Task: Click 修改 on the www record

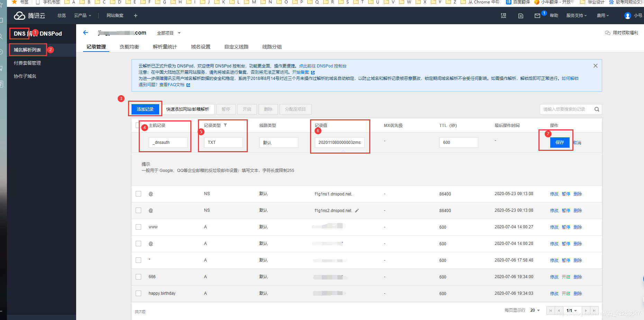Action: click(554, 227)
